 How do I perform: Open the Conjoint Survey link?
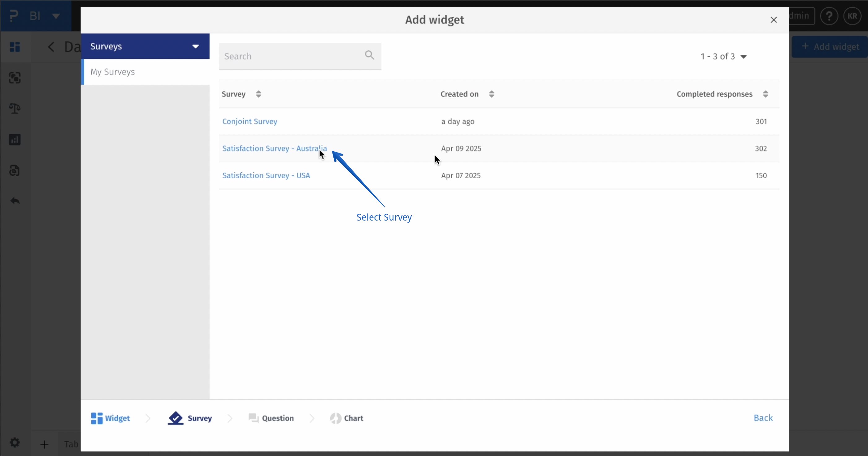[250, 121]
